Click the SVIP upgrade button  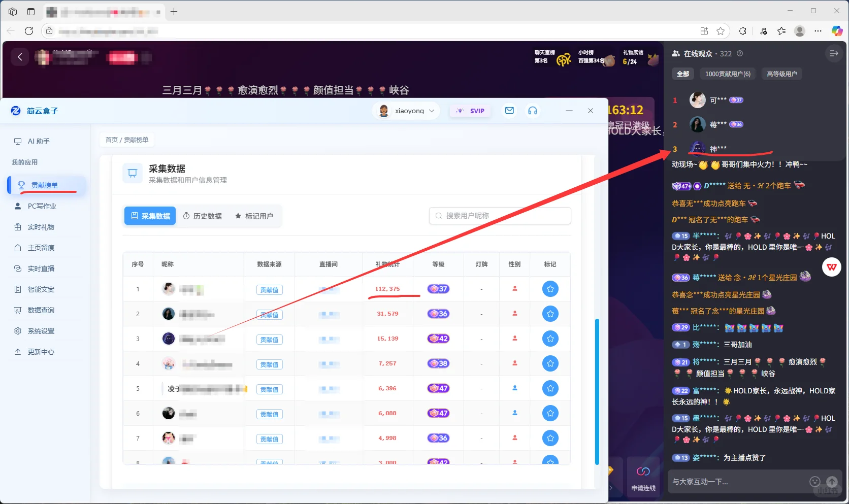[470, 110]
